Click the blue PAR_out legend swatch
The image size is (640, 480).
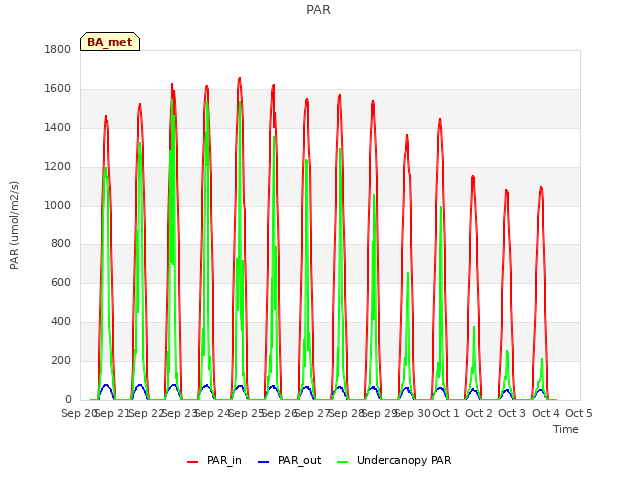(x=264, y=462)
